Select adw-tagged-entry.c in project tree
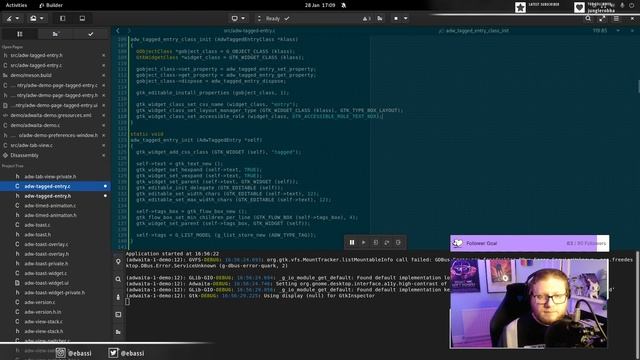The width and height of the screenshot is (640, 360). pyautogui.click(x=55, y=186)
